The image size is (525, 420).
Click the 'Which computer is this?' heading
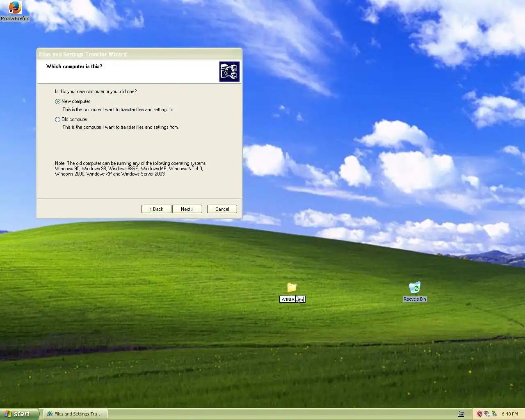point(74,66)
